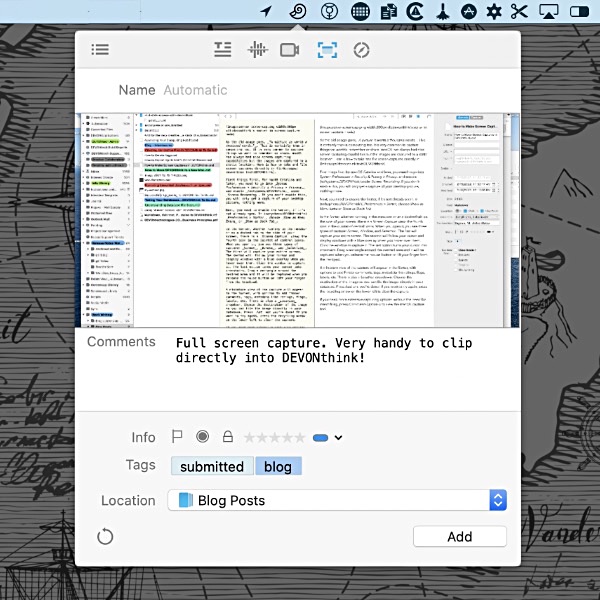Select the screen capture mode icon

tap(327, 50)
